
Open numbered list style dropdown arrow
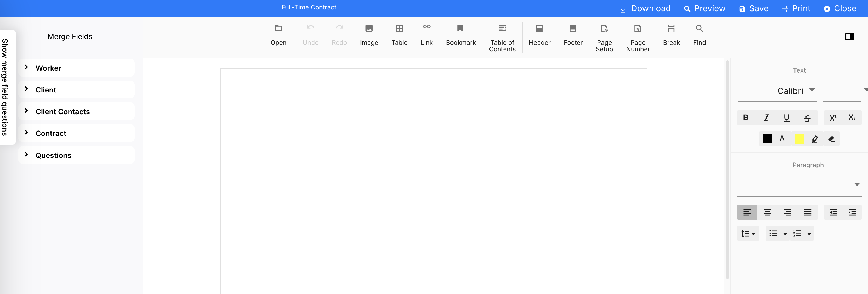809,234
